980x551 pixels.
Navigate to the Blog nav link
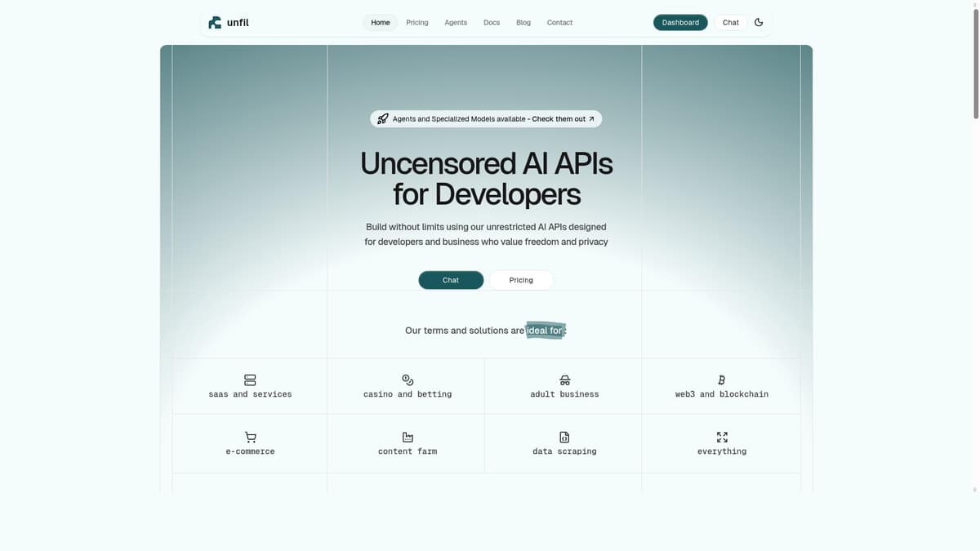pos(523,23)
